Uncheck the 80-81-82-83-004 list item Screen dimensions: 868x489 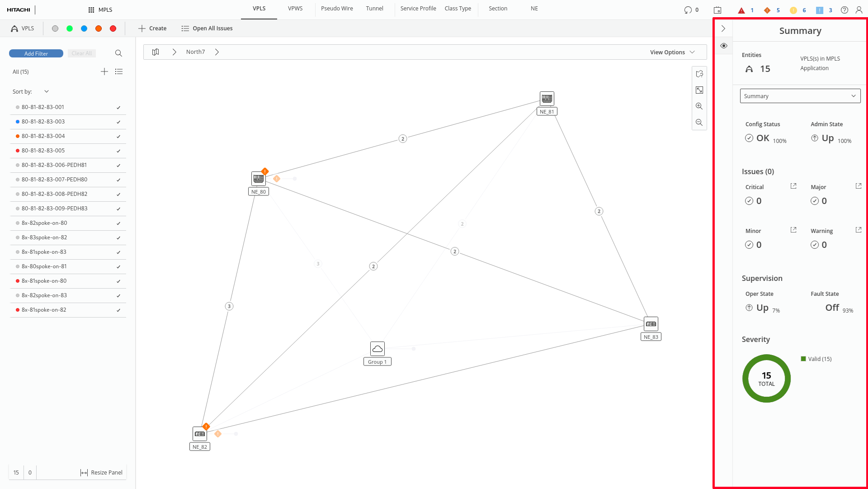(118, 137)
